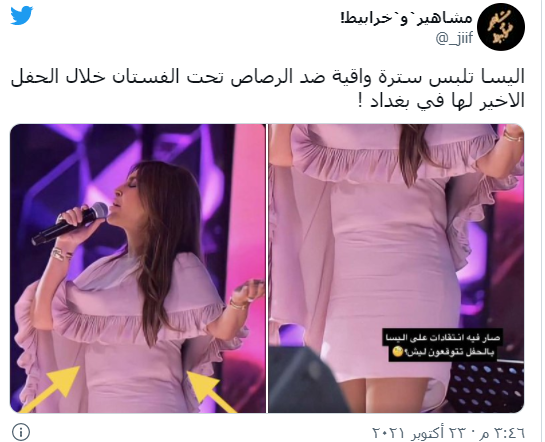Open the right photo of the dress

(x=396, y=268)
